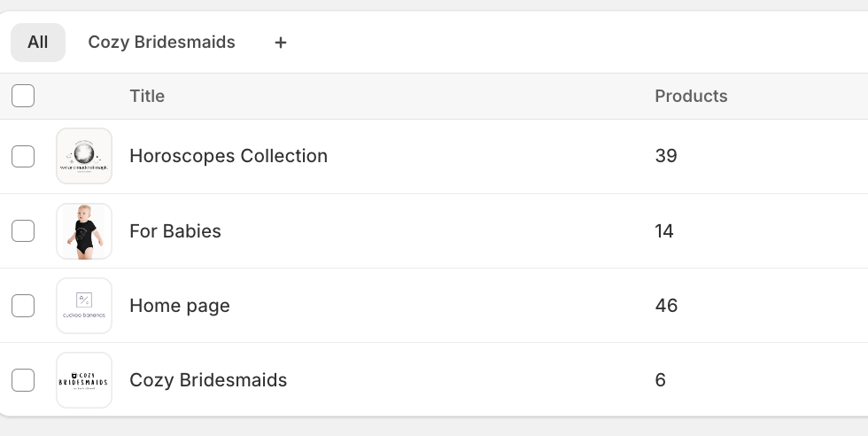The image size is (868, 436).
Task: Click the plus icon to add view
Action: (281, 43)
